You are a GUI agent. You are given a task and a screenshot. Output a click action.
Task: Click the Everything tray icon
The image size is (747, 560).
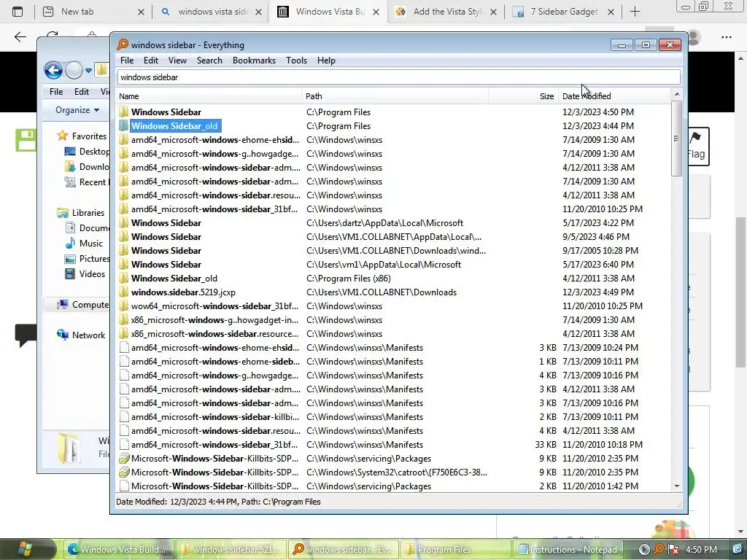pos(659,550)
